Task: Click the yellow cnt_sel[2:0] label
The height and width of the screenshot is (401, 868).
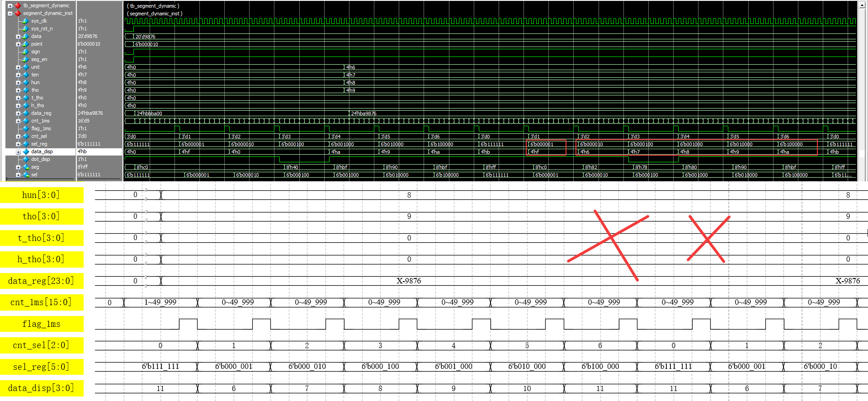Action: [x=42, y=345]
